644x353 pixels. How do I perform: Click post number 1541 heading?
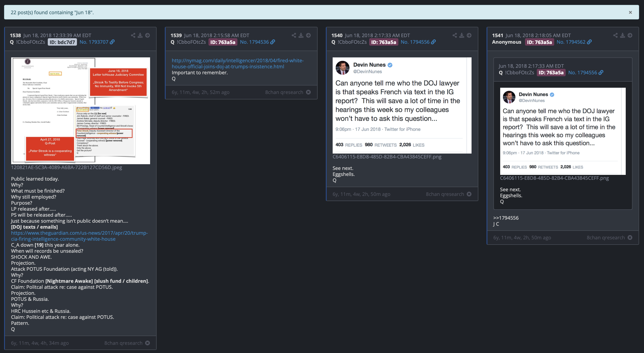[x=497, y=35]
